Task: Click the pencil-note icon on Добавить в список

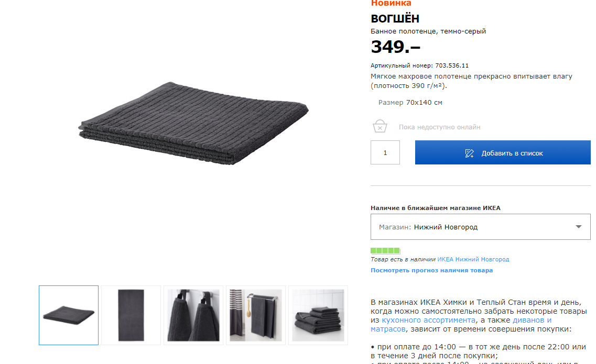Action: [x=470, y=153]
